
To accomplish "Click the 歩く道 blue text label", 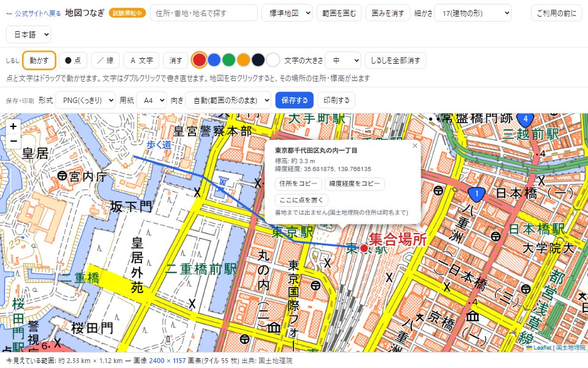I will (159, 145).
